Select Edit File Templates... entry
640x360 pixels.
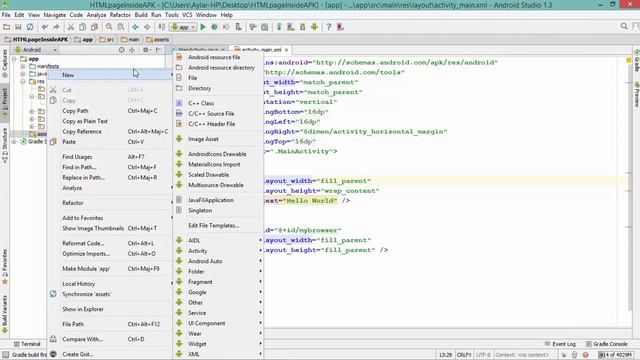(x=219, y=225)
